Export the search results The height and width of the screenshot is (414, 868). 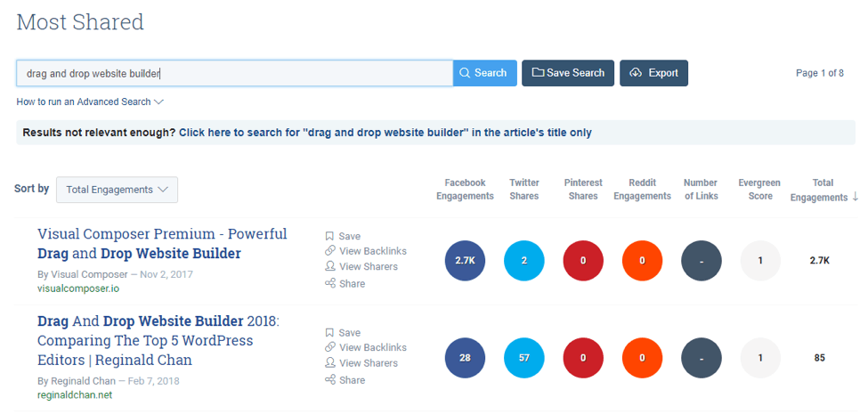[x=653, y=73]
